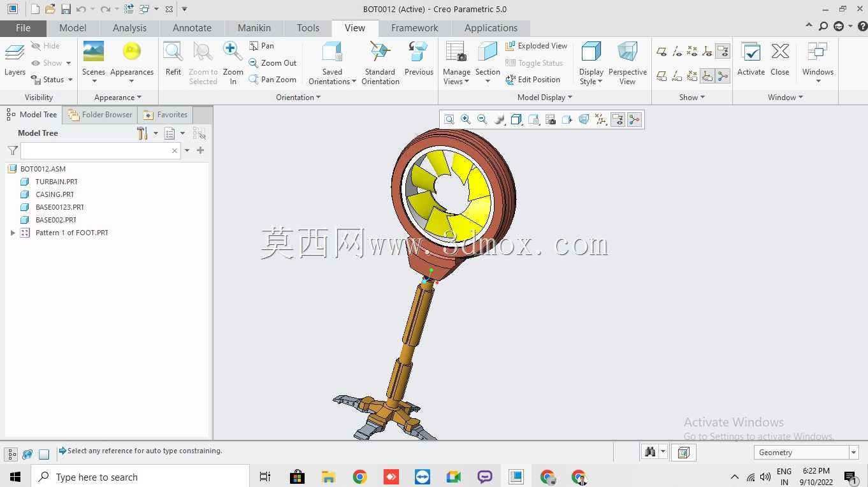
Task: Click zoom in on the graphics toolbar
Action: click(466, 119)
